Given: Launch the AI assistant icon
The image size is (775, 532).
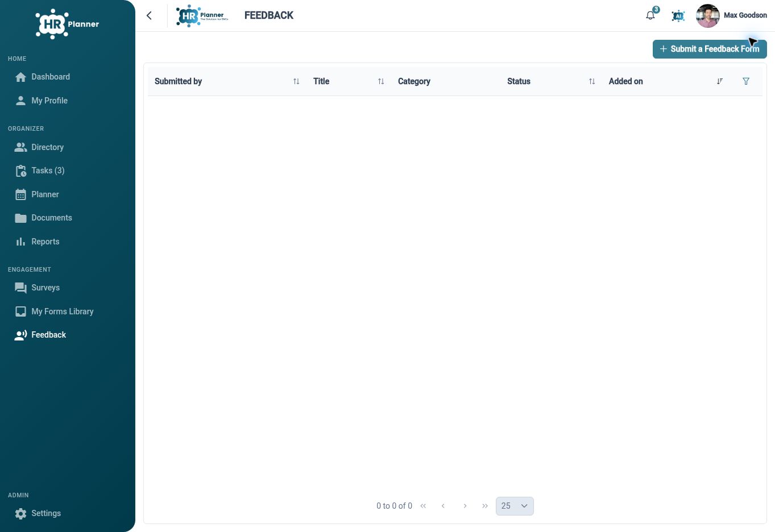Looking at the screenshot, I should (678, 16).
